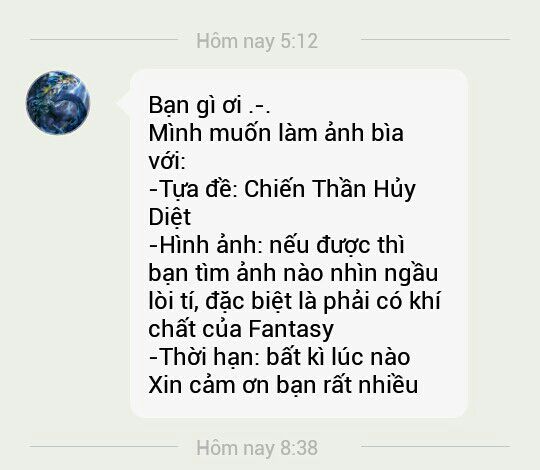Click the chat bubble's pointer tail
This screenshot has height=470, width=540.
click(x=123, y=103)
